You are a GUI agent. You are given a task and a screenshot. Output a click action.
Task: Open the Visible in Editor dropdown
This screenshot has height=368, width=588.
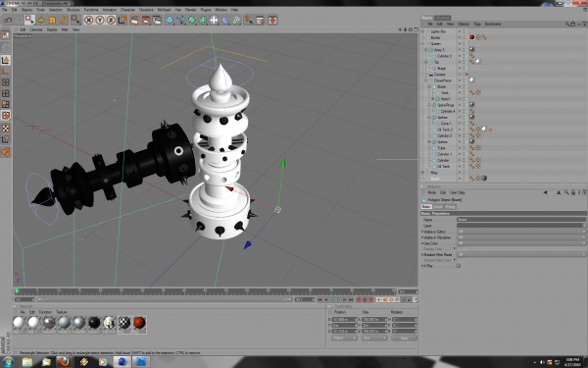(521, 232)
